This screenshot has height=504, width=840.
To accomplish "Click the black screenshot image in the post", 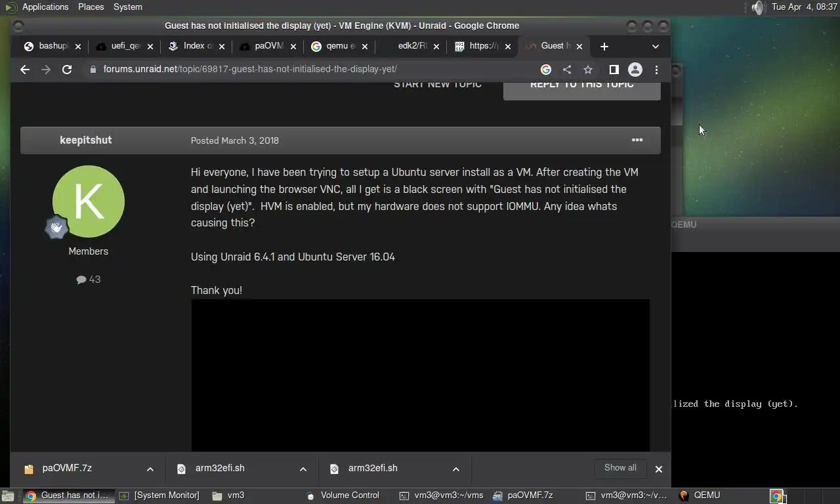I will tap(420, 375).
